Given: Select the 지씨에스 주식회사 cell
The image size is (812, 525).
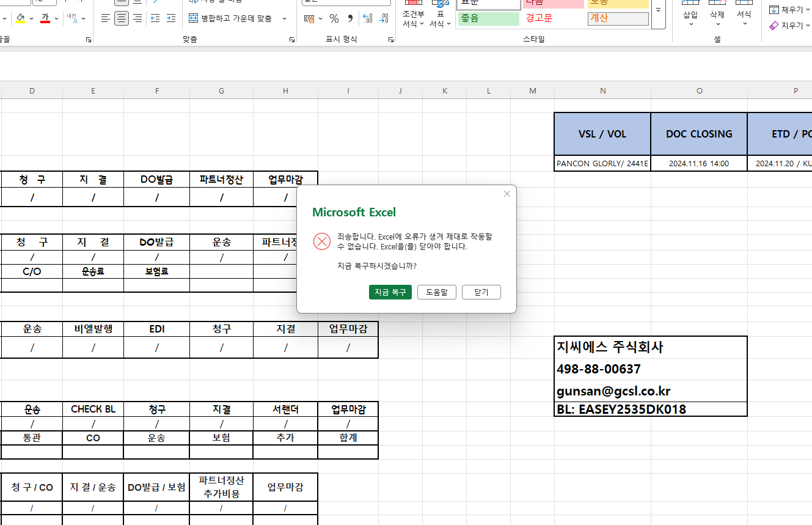Looking at the screenshot, I should point(651,347).
